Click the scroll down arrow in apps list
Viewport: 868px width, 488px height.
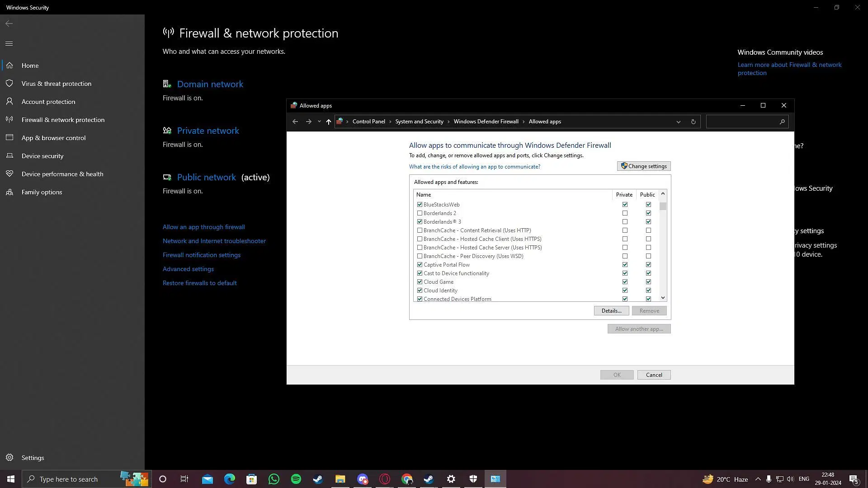coord(663,298)
